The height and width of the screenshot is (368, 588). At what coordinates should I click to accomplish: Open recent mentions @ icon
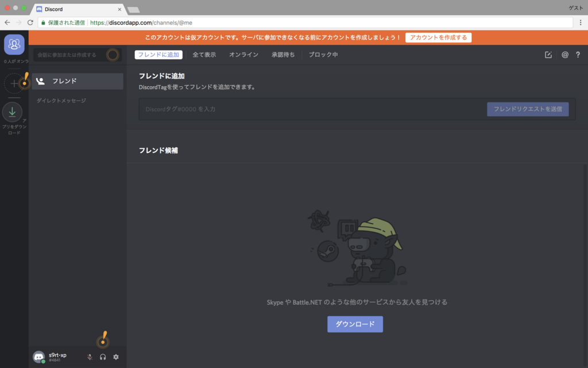tap(565, 55)
